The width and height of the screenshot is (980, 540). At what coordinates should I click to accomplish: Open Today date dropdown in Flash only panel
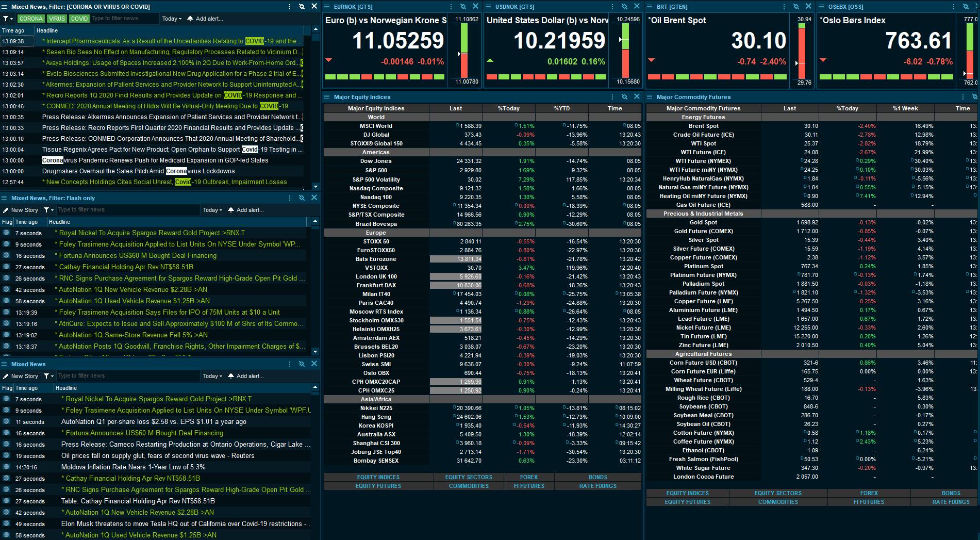point(212,210)
